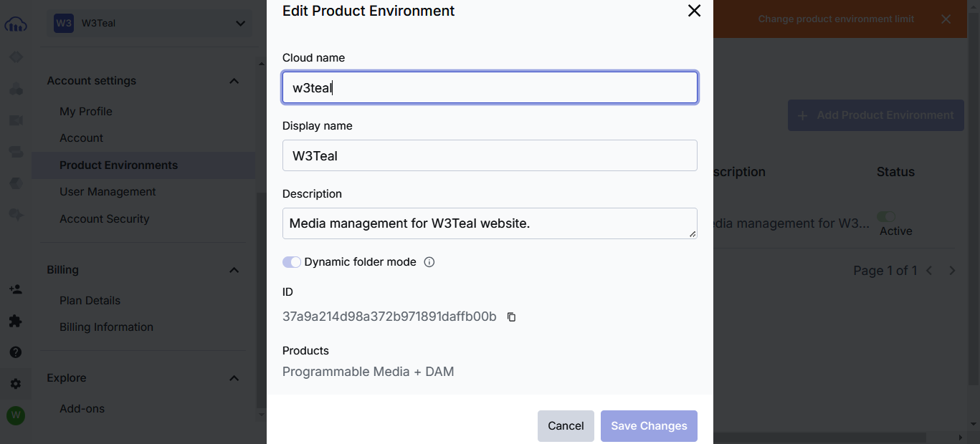The image size is (980, 444).
Task: Click the environment ID value text
Action: [x=389, y=317]
